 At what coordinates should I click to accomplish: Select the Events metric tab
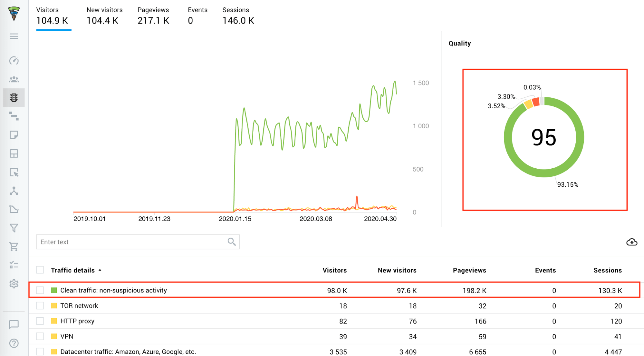(x=197, y=15)
